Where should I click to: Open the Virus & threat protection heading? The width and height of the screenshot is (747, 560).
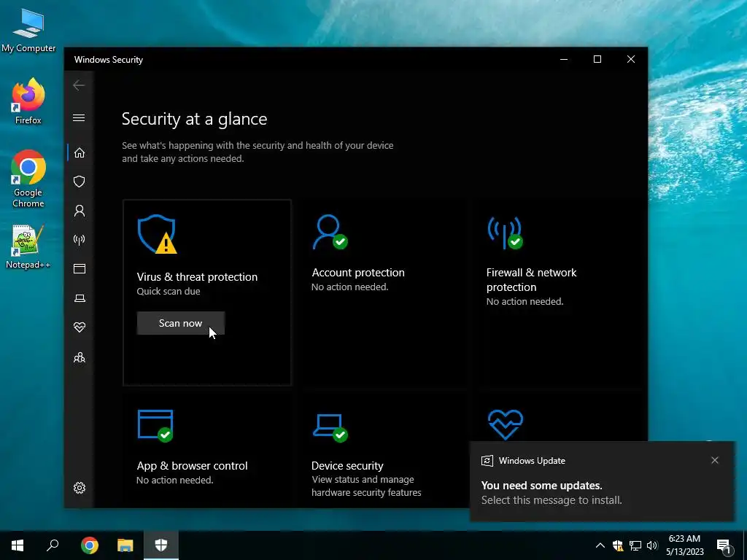(x=197, y=277)
